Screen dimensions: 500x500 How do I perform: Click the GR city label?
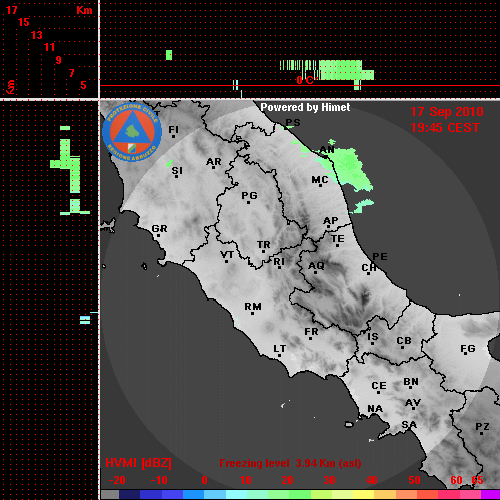pyautogui.click(x=159, y=229)
